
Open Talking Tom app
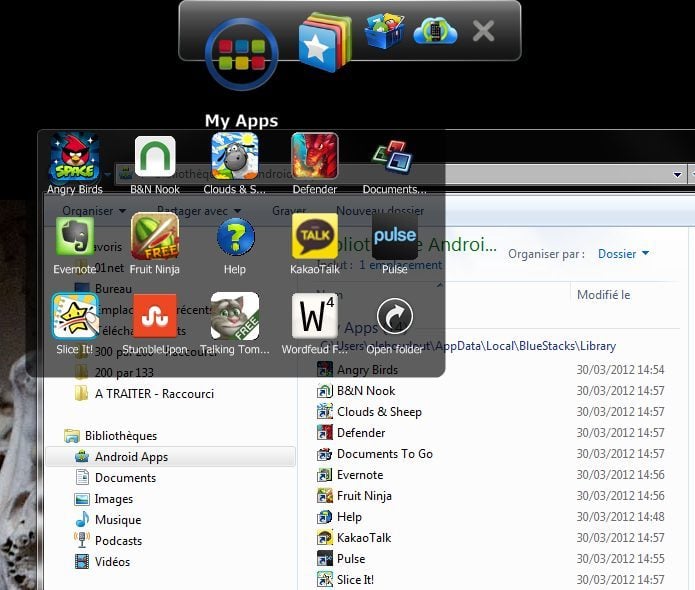click(235, 317)
